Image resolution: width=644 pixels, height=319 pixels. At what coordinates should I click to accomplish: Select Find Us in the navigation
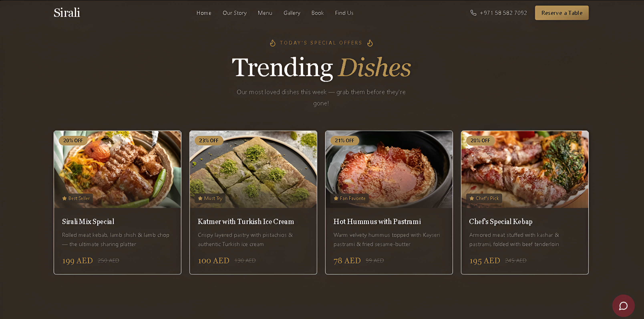tap(344, 13)
